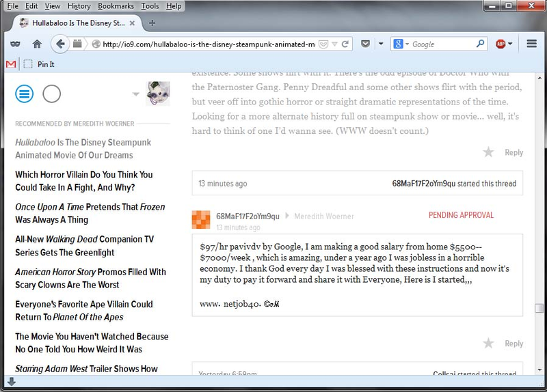Open the History menu
Screen dimensions: 547x392
point(79,6)
